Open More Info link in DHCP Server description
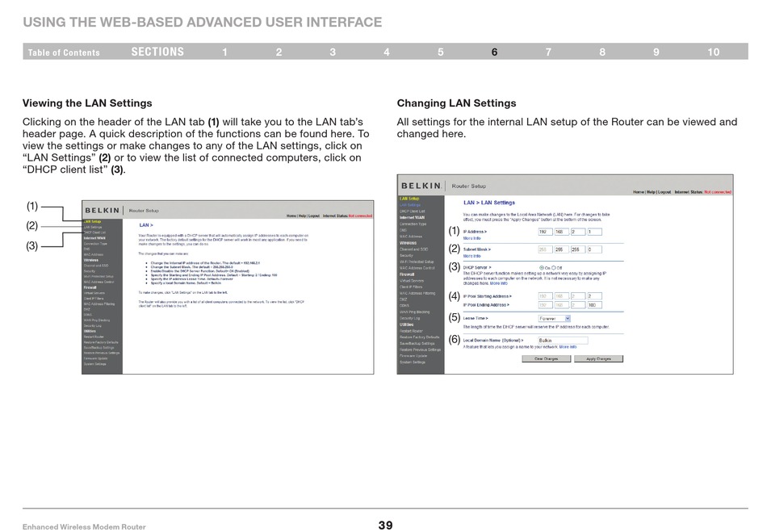Viewport: 767px width, 532px height. click(499, 283)
